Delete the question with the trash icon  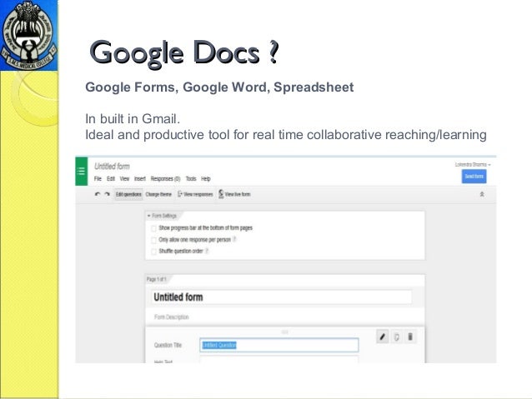point(410,337)
